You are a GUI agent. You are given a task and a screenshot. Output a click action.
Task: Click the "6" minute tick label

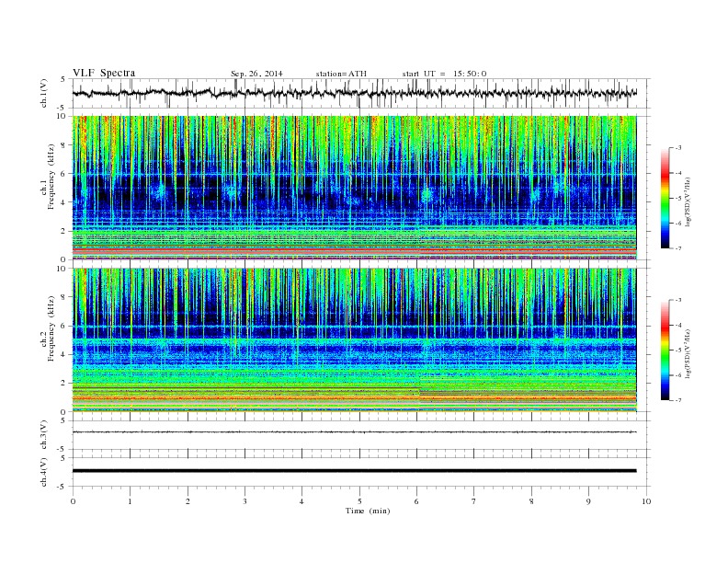click(416, 501)
